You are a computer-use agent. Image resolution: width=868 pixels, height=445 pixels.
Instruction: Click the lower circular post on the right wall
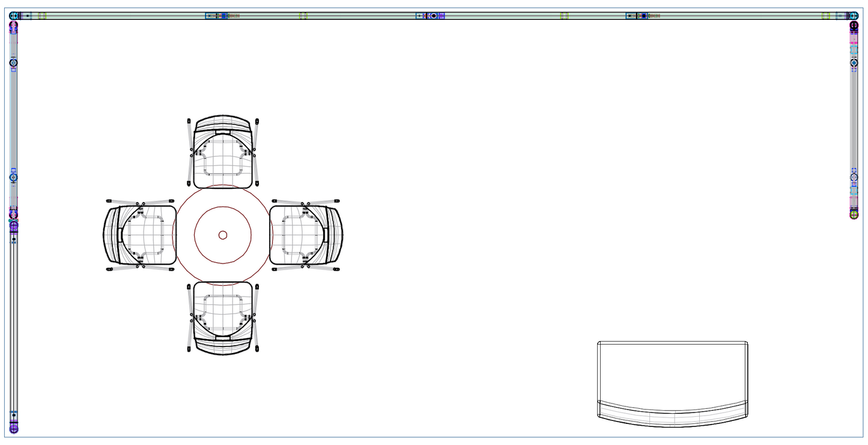(854, 177)
